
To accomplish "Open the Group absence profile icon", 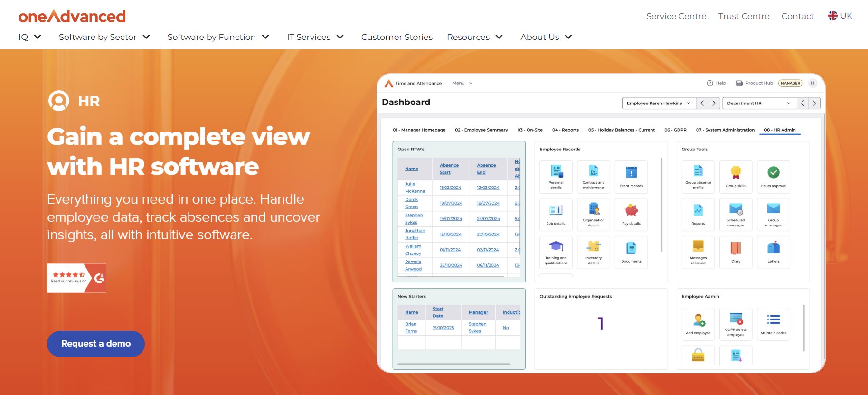I will (x=698, y=177).
